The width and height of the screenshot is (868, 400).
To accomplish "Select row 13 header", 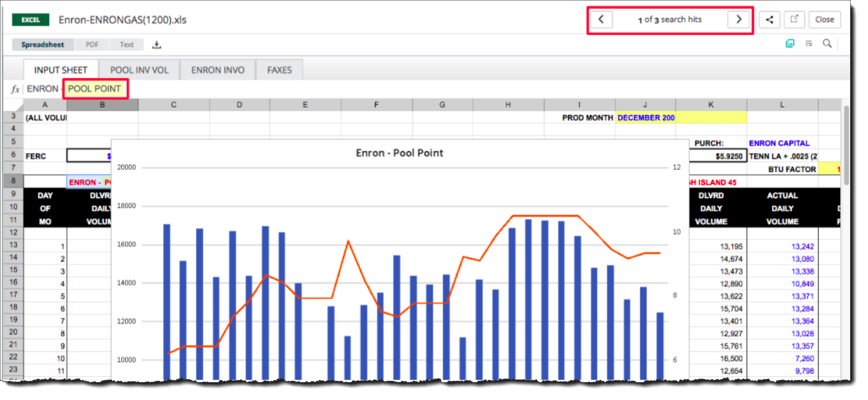I will [x=14, y=245].
